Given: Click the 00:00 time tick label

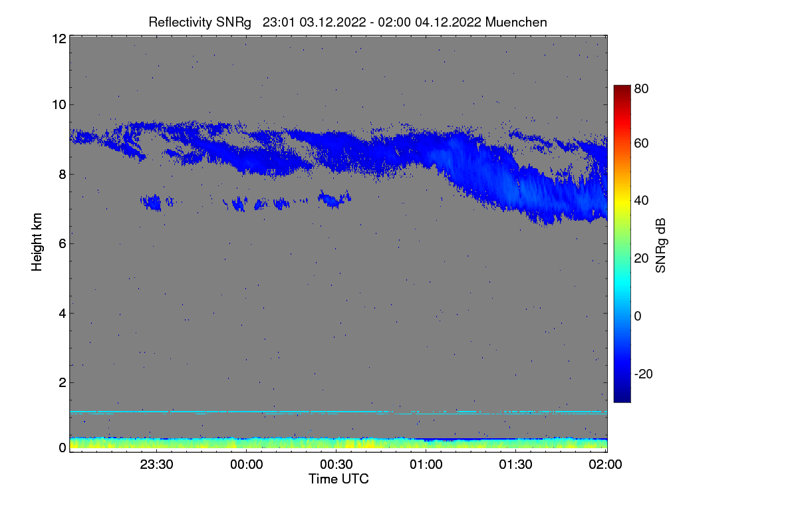Looking at the screenshot, I should click(x=247, y=465).
